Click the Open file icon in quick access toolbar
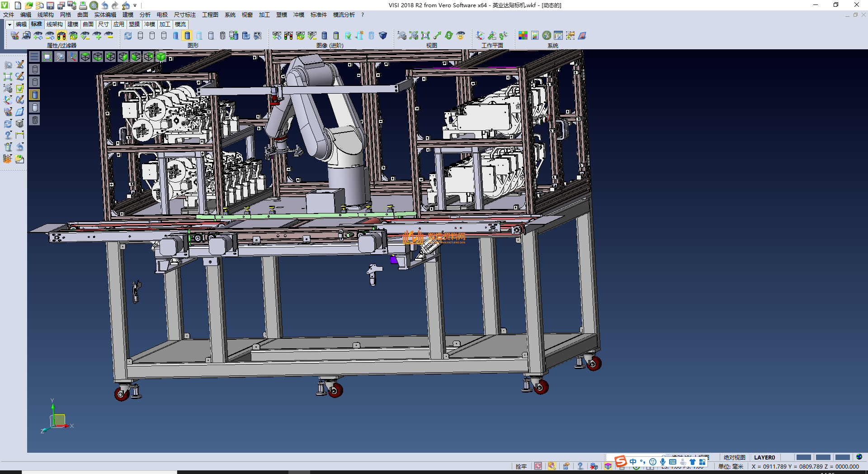Viewport: 868px width, 474px height. [28, 5]
